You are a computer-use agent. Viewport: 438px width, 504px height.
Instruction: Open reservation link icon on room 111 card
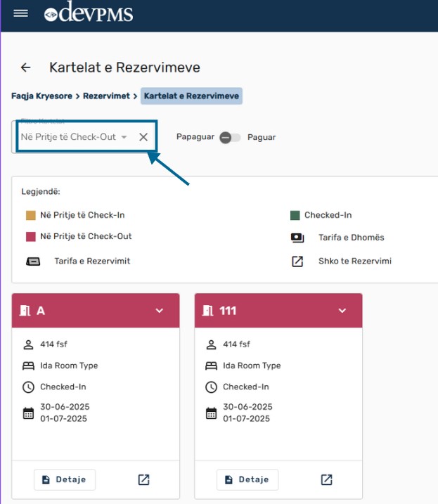point(327,479)
